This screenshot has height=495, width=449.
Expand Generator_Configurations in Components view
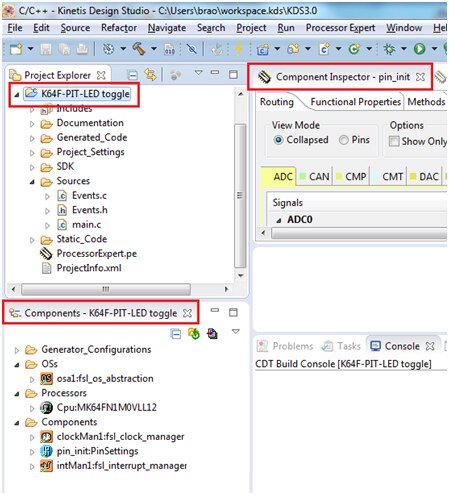pos(17,350)
